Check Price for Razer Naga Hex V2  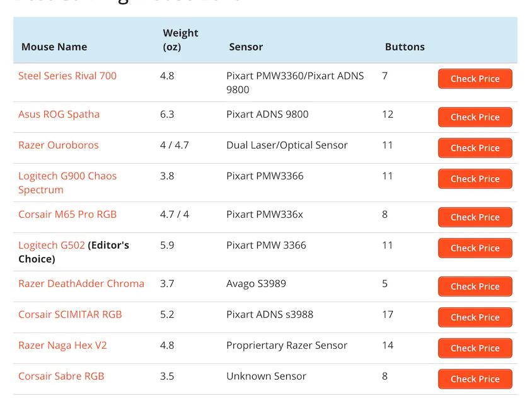pyautogui.click(x=475, y=348)
